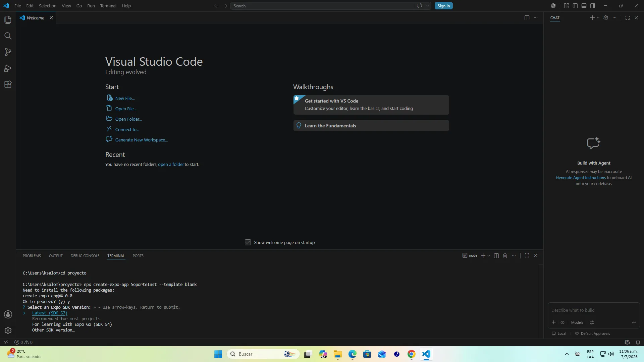The height and width of the screenshot is (362, 644).
Task: Switch to the Output tab
Action: click(56, 256)
